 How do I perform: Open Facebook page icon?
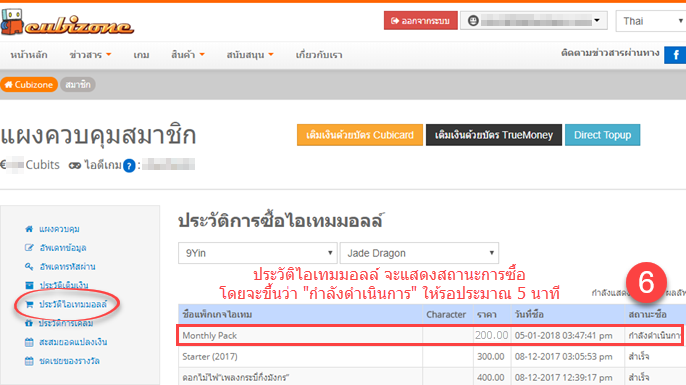click(x=676, y=55)
